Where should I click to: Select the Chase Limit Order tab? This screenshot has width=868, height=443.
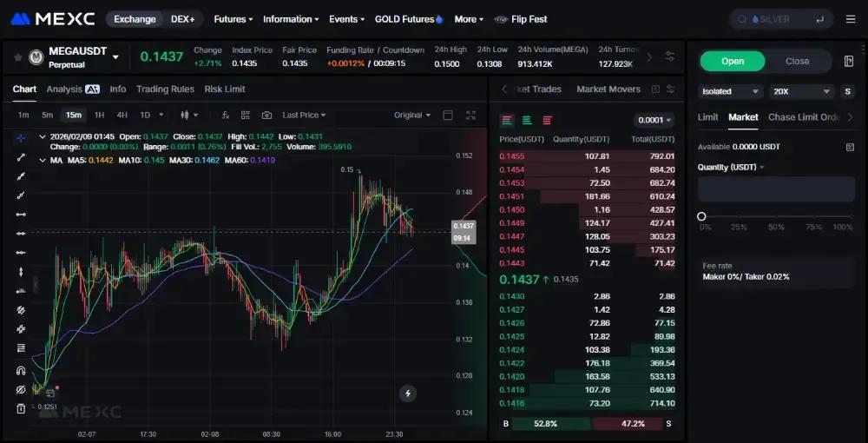tap(804, 117)
